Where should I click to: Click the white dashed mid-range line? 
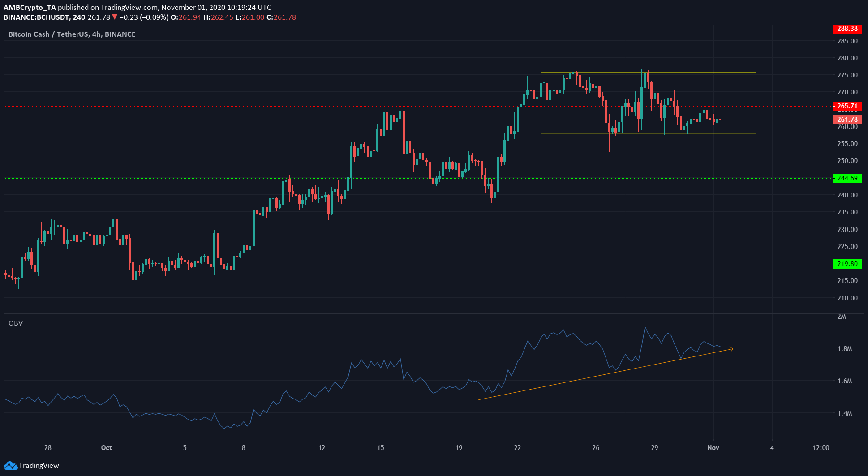[x=647, y=103]
